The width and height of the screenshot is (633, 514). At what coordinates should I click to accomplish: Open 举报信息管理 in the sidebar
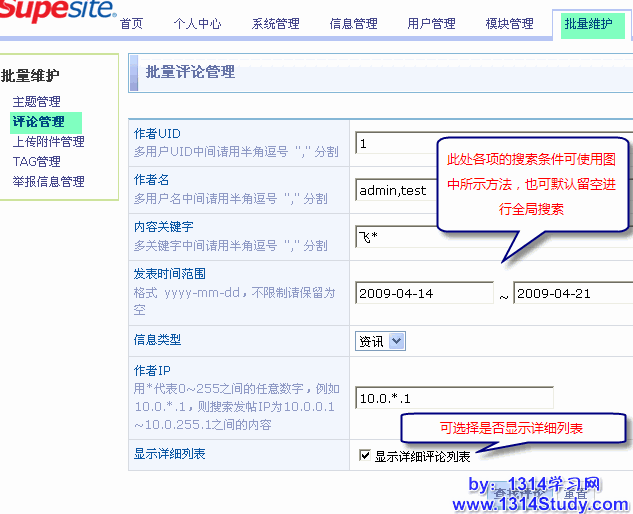[x=48, y=182]
